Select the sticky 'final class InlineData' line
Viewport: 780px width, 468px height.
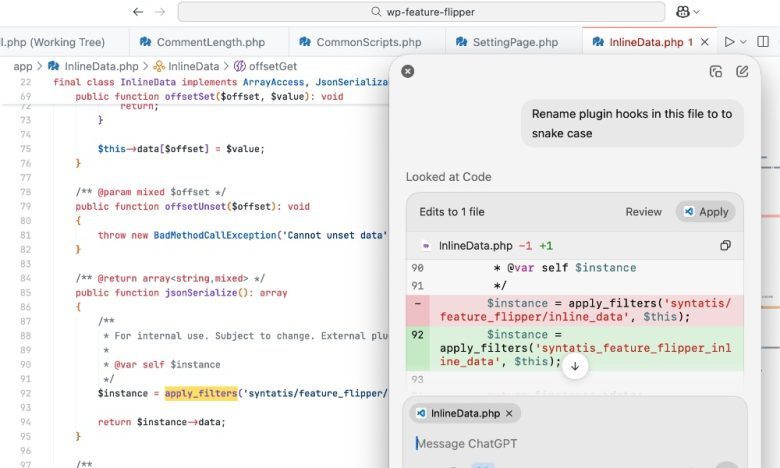[x=220, y=82]
